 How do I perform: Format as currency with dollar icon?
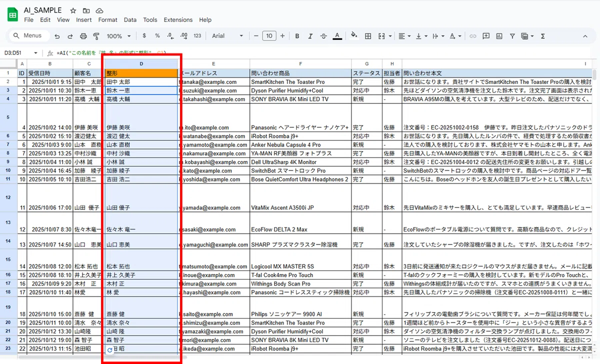click(144, 36)
